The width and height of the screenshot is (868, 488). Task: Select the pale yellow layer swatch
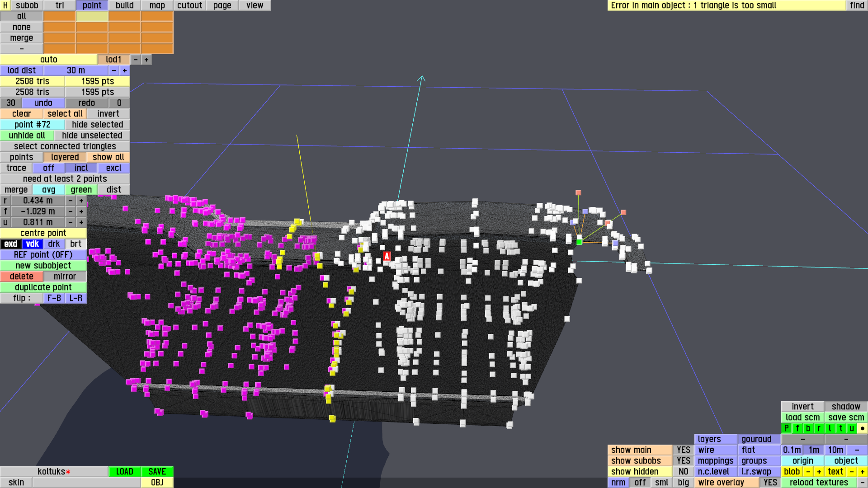92,16
